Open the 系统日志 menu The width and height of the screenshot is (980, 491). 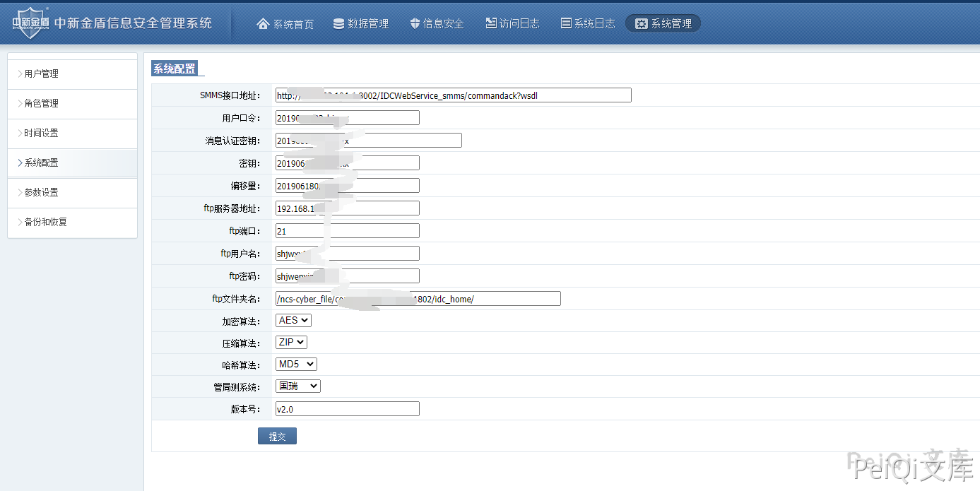point(588,23)
